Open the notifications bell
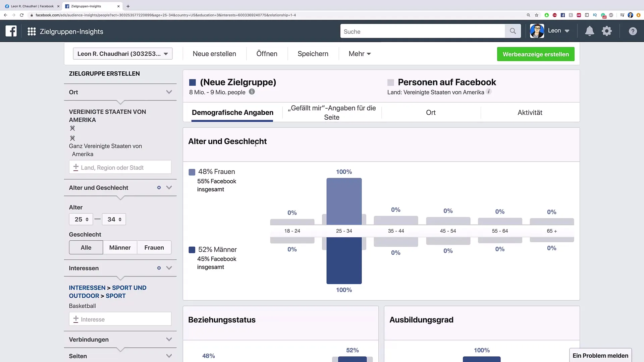This screenshot has width=644, height=362. 589,31
